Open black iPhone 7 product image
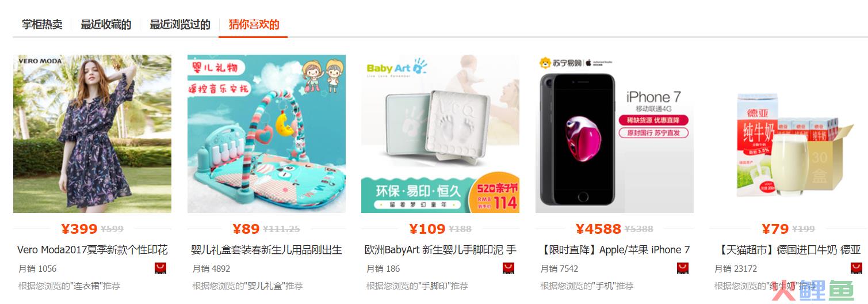 (x=614, y=134)
